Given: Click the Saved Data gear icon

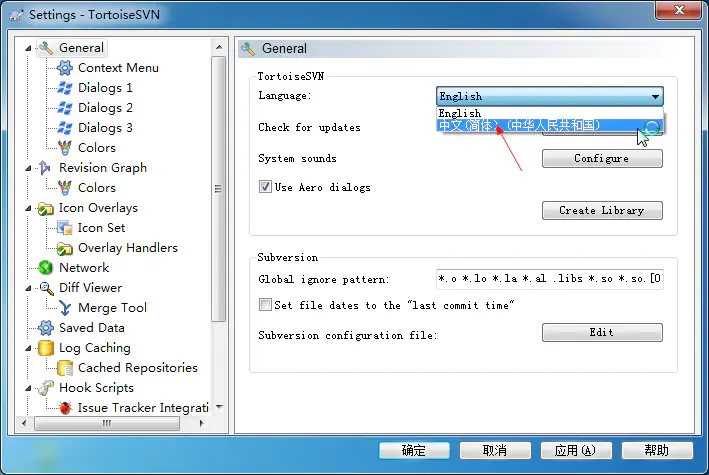Looking at the screenshot, I should 46,328.
